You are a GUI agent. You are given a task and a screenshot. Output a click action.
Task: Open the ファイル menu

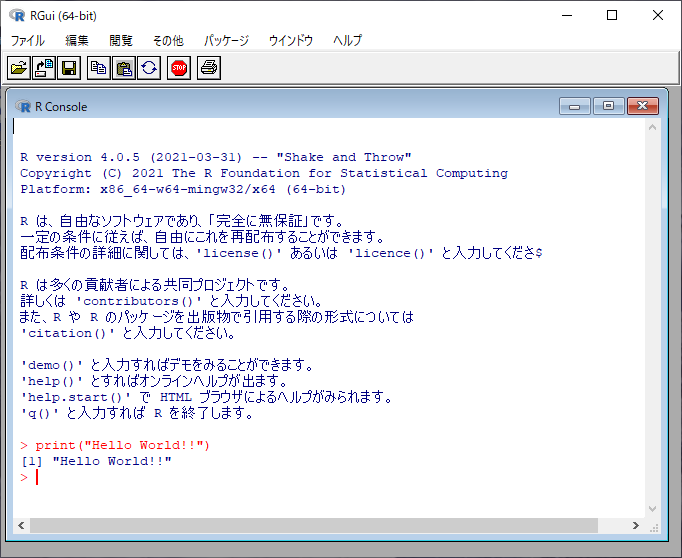pos(27,40)
